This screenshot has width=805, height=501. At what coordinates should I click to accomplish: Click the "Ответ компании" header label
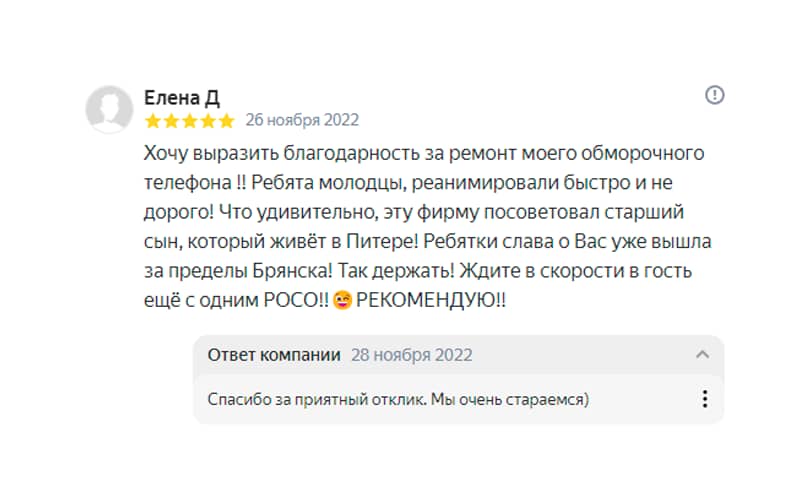[x=274, y=355]
